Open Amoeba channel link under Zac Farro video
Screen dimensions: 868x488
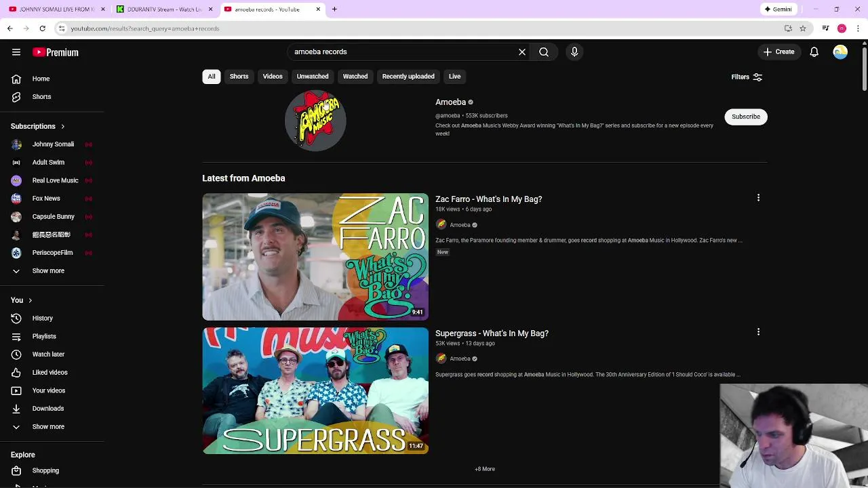click(x=460, y=225)
